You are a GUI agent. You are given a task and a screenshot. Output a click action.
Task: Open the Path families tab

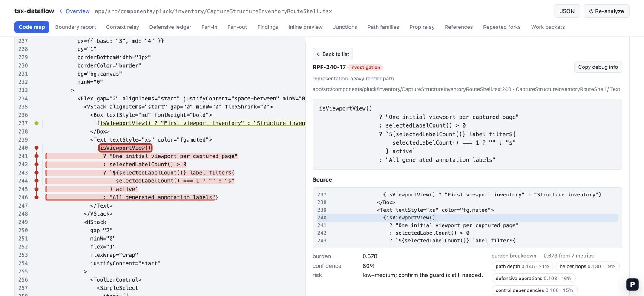(383, 27)
